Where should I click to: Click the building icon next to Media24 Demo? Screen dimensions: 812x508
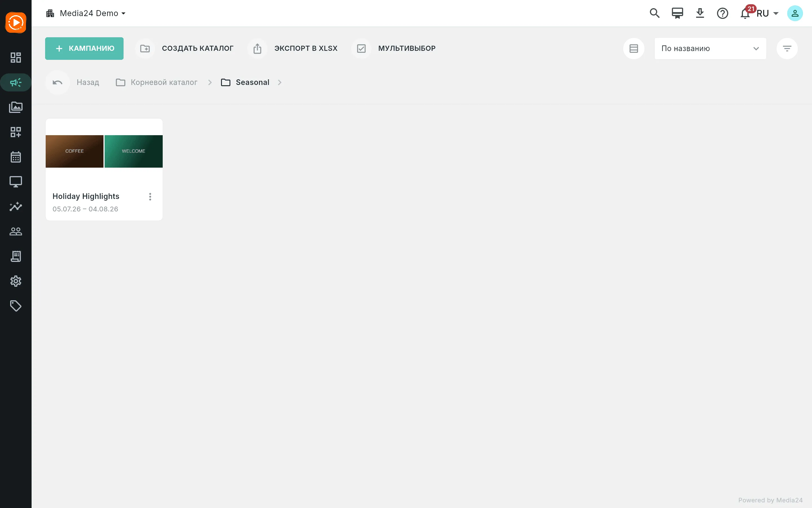[50, 13]
